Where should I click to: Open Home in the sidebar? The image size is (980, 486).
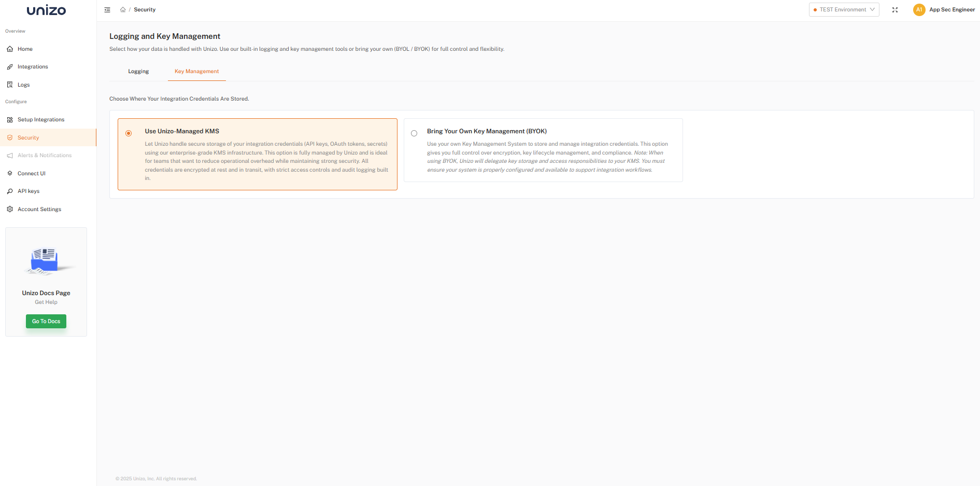(48, 49)
